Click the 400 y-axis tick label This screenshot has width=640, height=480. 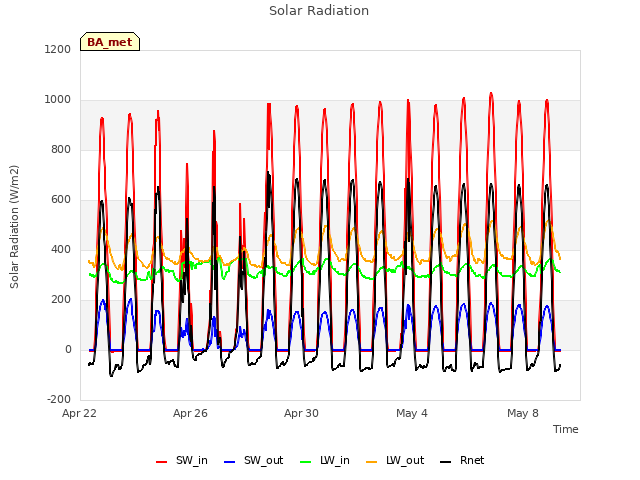(61, 250)
